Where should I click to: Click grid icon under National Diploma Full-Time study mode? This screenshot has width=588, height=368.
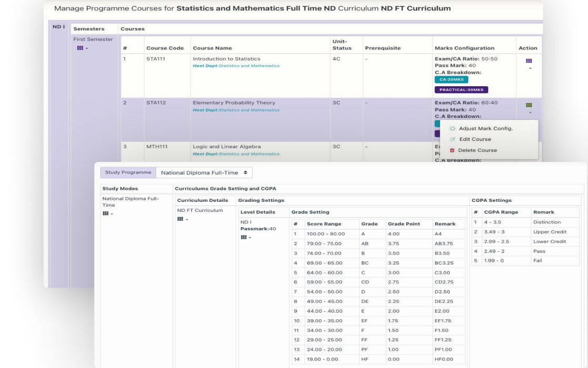pos(106,213)
